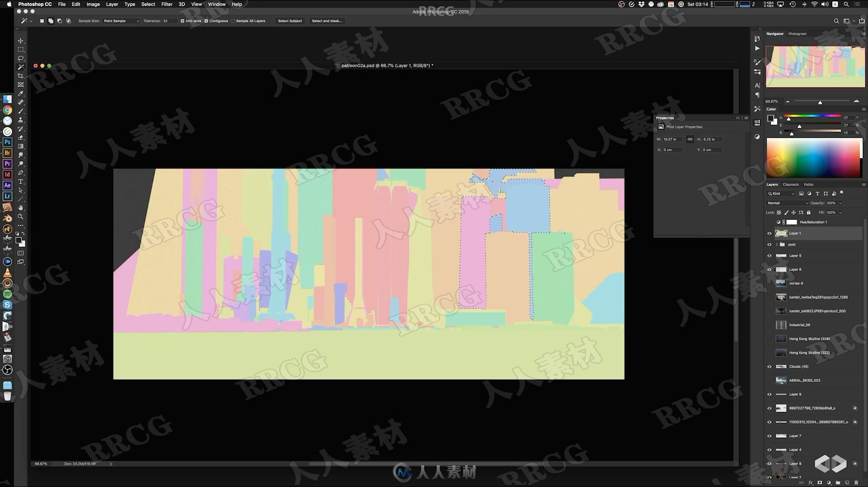Filter layers by type layers icon
868x487 pixels.
(x=817, y=193)
